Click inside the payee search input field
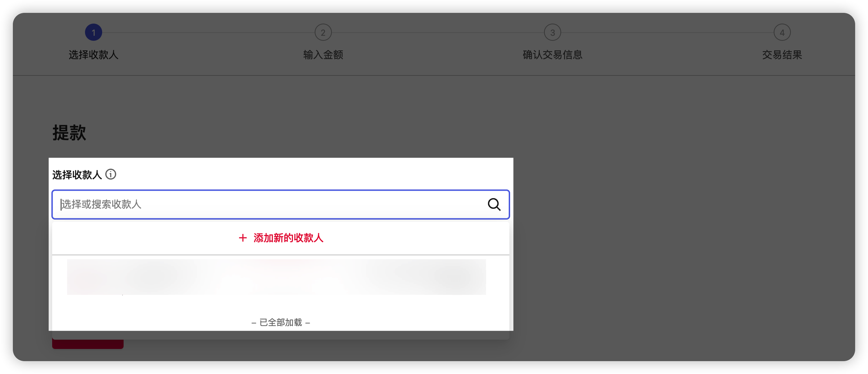This screenshot has width=868, height=374. coord(214,205)
